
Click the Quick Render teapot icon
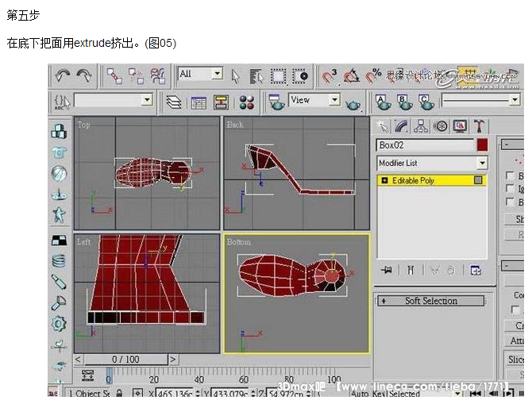pos(353,104)
